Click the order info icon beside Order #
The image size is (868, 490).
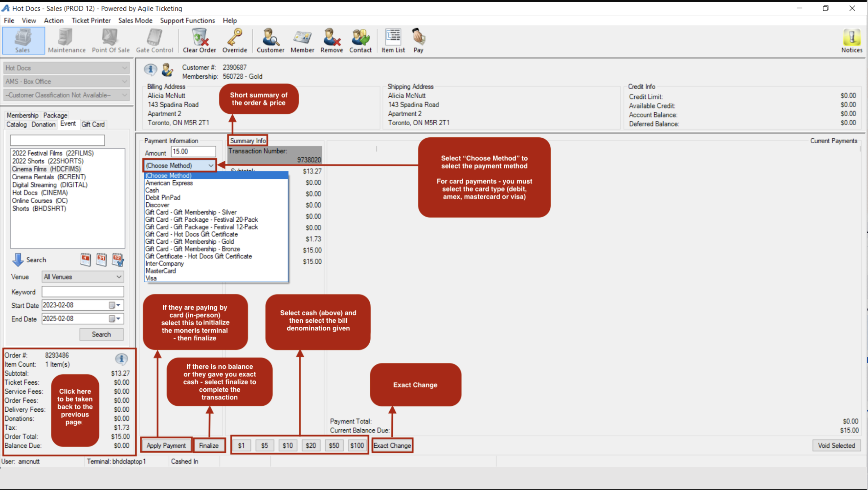pyautogui.click(x=121, y=358)
